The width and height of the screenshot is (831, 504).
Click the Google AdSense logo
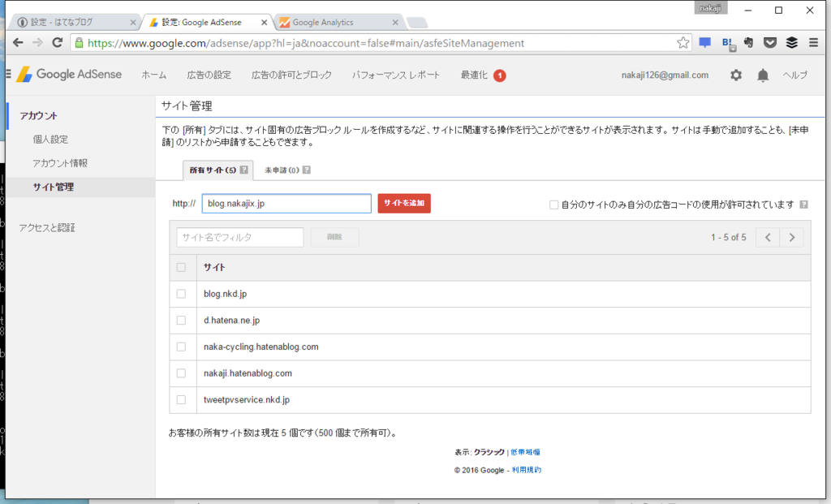point(70,74)
